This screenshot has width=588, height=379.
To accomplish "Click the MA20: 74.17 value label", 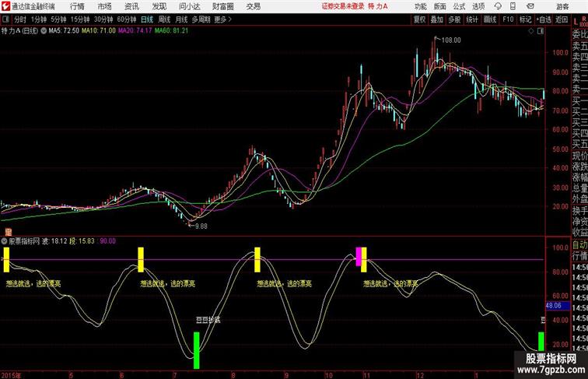I will click(135, 31).
